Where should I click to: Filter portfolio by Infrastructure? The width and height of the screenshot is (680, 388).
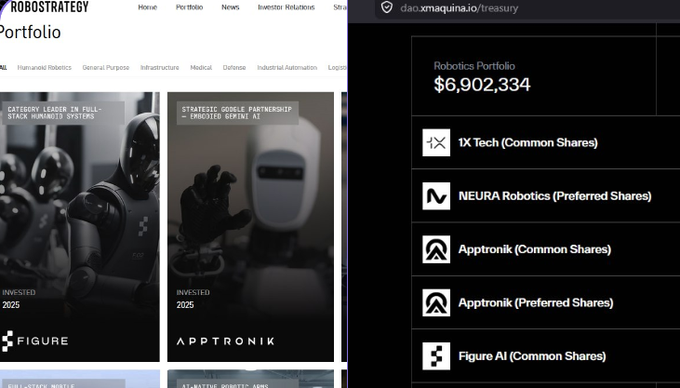tap(160, 68)
